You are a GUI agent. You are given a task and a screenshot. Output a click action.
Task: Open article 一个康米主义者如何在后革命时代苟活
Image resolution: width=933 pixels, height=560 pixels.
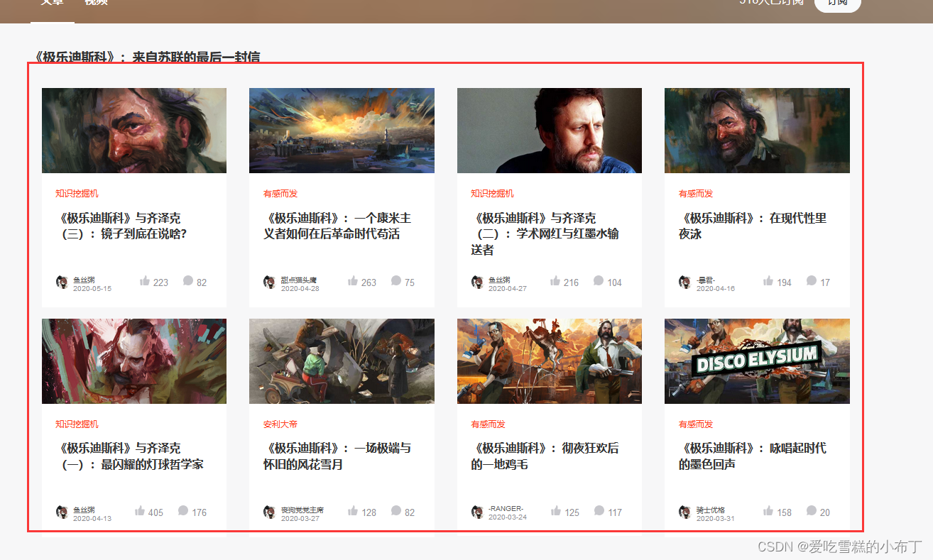click(x=337, y=226)
